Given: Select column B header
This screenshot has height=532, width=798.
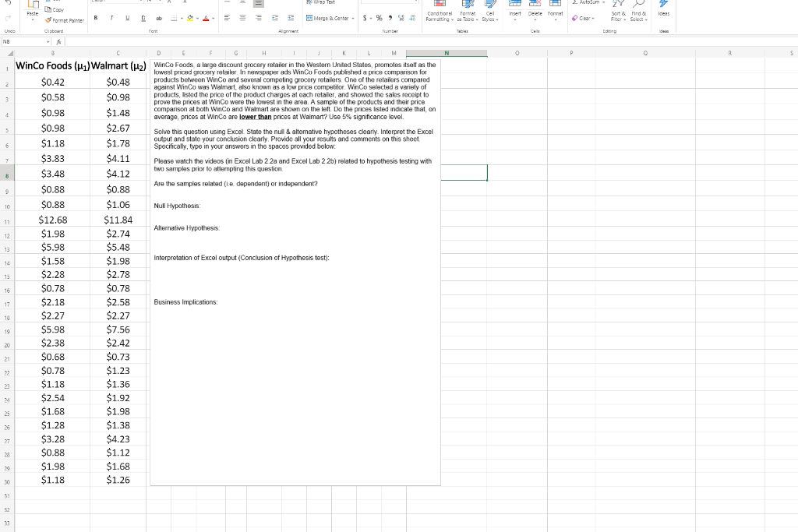Looking at the screenshot, I should click(x=52, y=53).
